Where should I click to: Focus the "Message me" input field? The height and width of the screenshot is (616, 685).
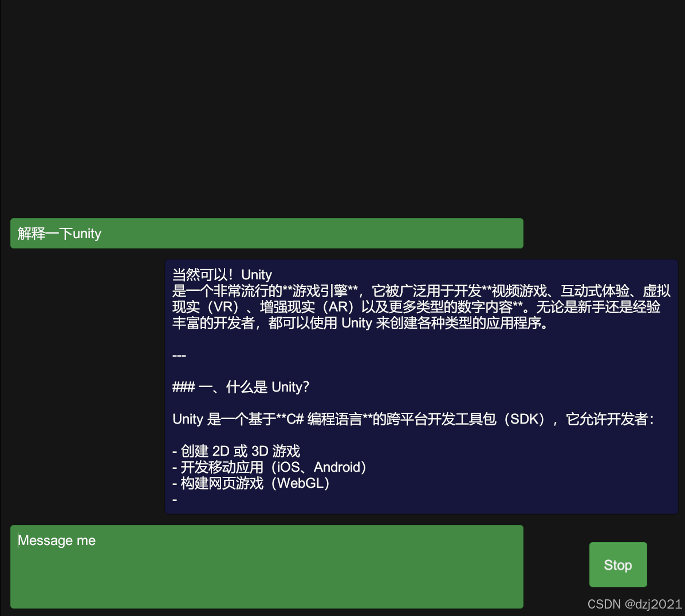click(x=267, y=567)
